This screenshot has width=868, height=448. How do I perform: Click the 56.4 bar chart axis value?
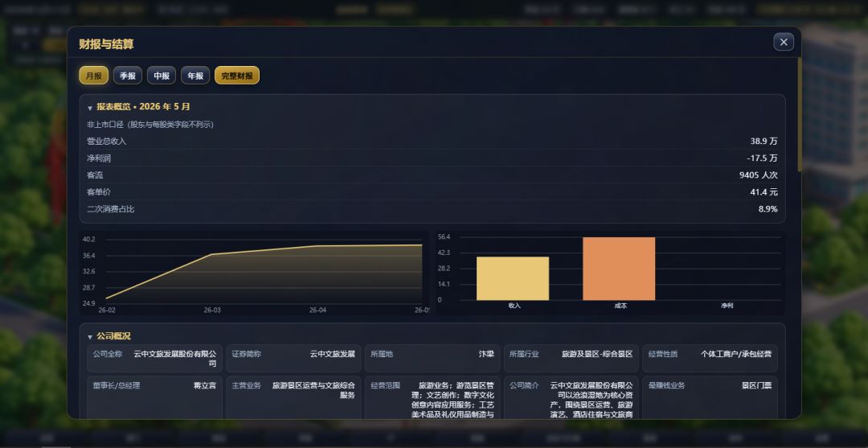(x=444, y=237)
